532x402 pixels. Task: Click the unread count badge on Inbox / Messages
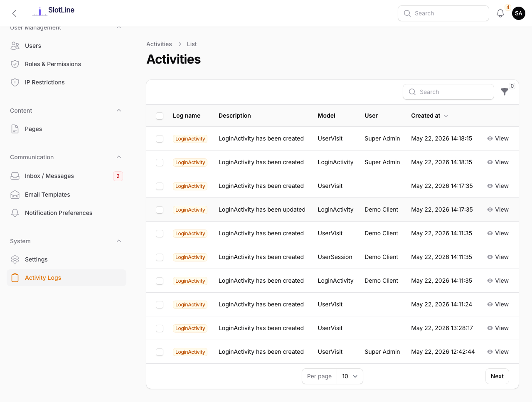click(x=118, y=176)
